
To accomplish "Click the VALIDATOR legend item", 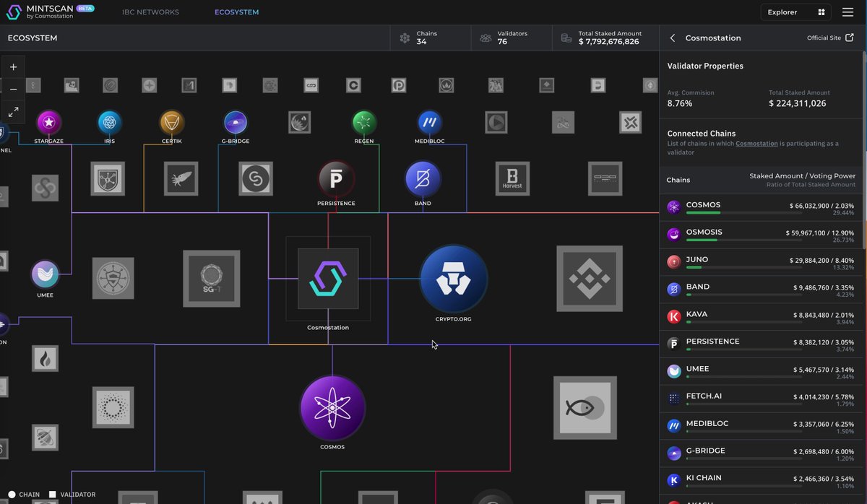I will (x=72, y=495).
